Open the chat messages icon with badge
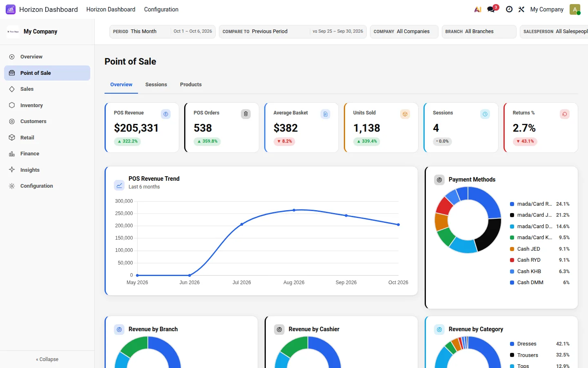Screen dimensions: 588x368 491,9
